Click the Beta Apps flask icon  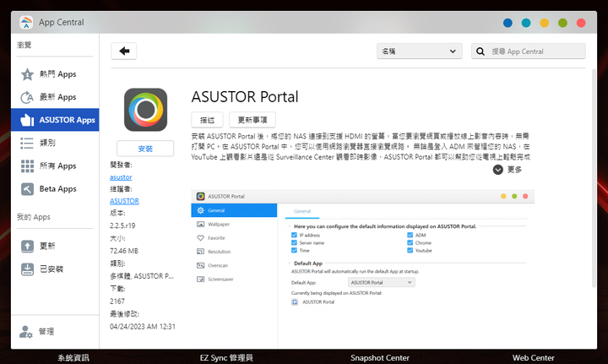27,189
